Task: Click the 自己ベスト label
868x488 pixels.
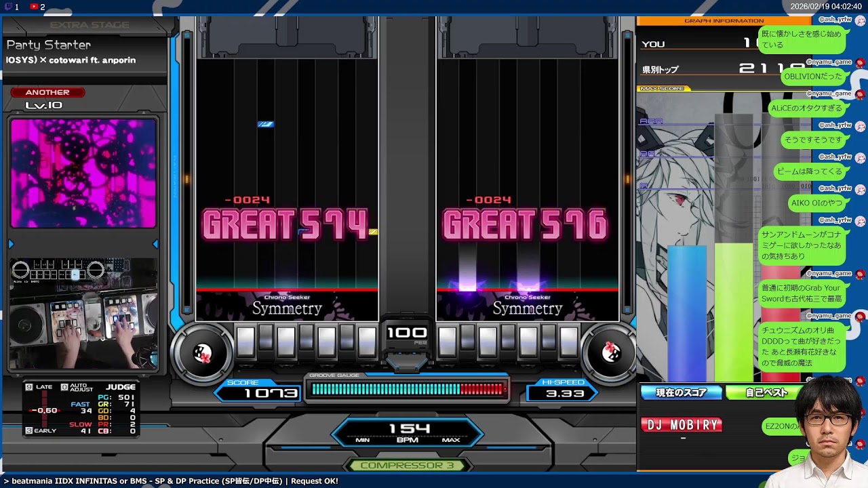Action: click(x=766, y=392)
